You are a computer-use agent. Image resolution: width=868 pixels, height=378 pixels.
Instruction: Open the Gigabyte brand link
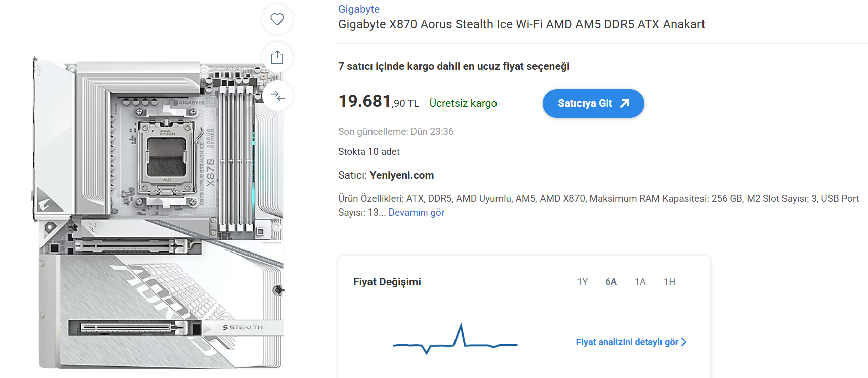tap(359, 9)
